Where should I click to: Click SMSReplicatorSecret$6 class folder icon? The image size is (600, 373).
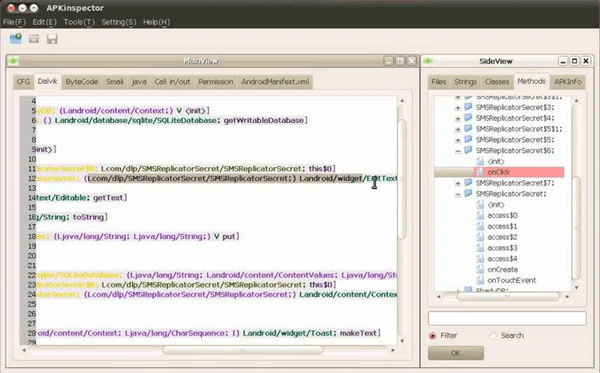click(x=468, y=150)
